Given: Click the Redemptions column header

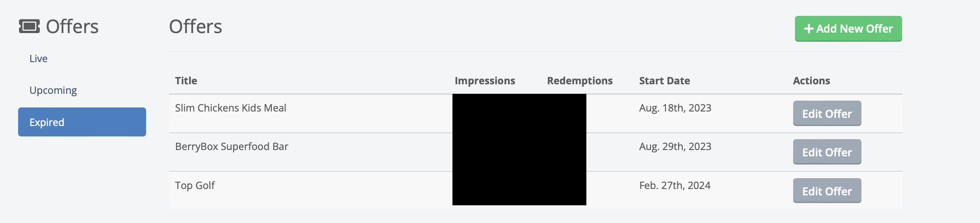Looking at the screenshot, I should tap(580, 81).
